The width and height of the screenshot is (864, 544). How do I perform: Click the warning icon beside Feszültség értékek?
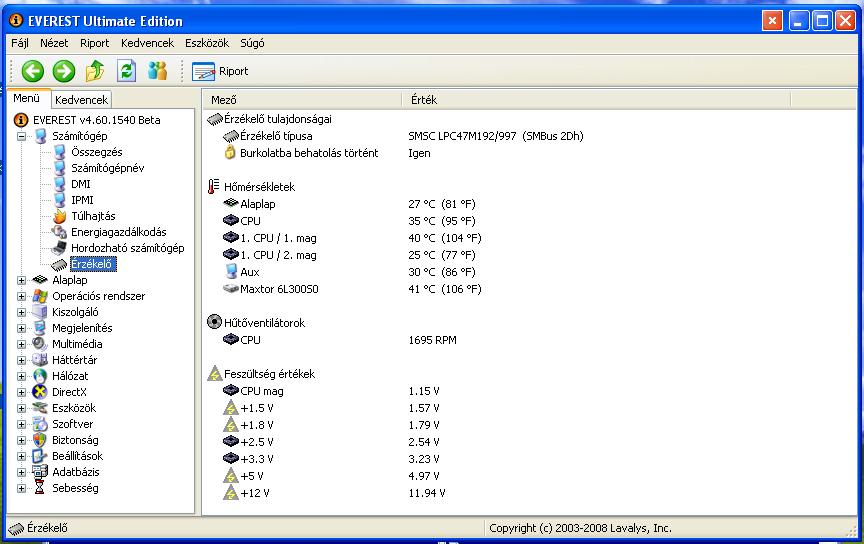(x=214, y=374)
